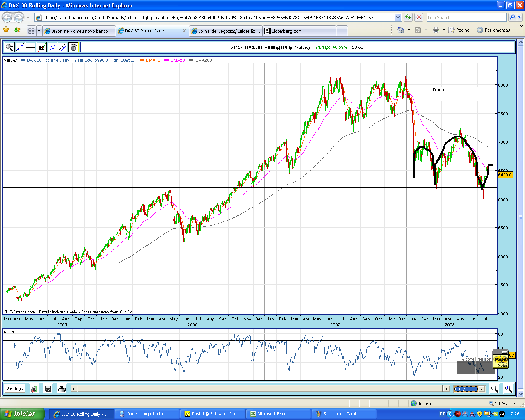Expand Print options dropdown arrow
525x420 pixels.
pyautogui.click(x=444, y=30)
